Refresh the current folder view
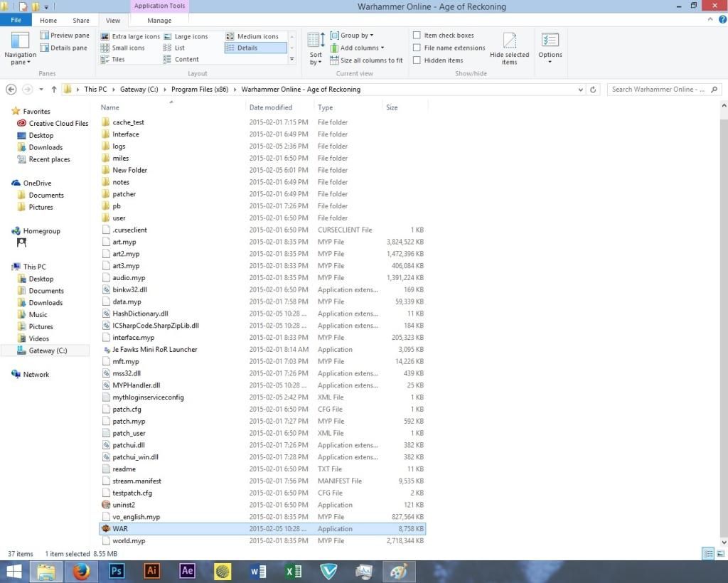 593,90
